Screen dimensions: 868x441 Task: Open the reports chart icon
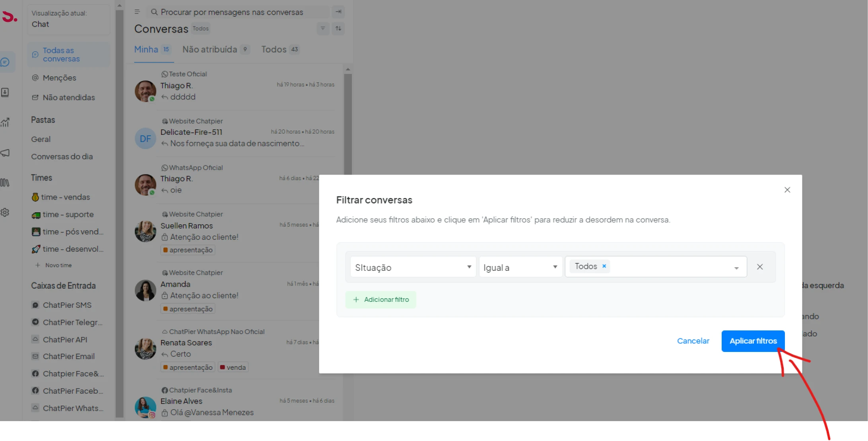5,122
